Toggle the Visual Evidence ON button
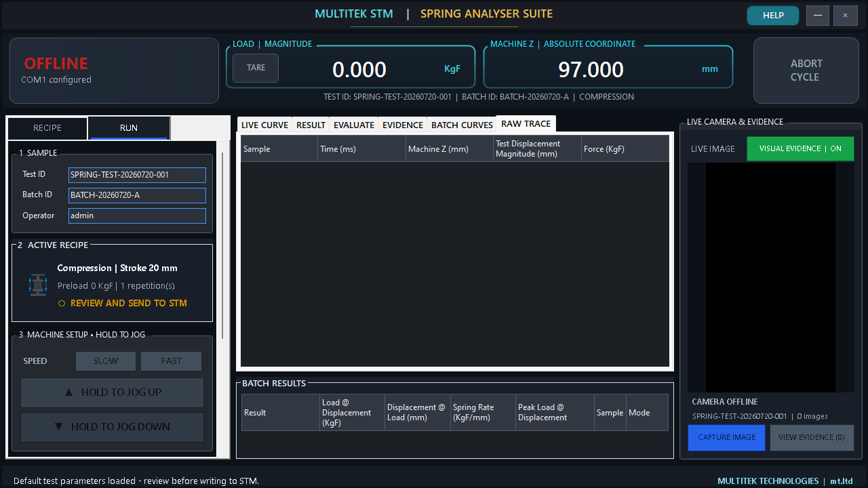The image size is (868, 488). point(800,149)
